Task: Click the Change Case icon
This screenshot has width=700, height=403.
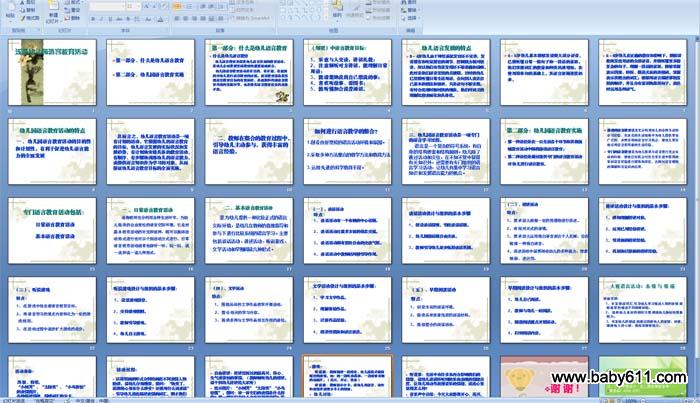Action: tap(148, 19)
